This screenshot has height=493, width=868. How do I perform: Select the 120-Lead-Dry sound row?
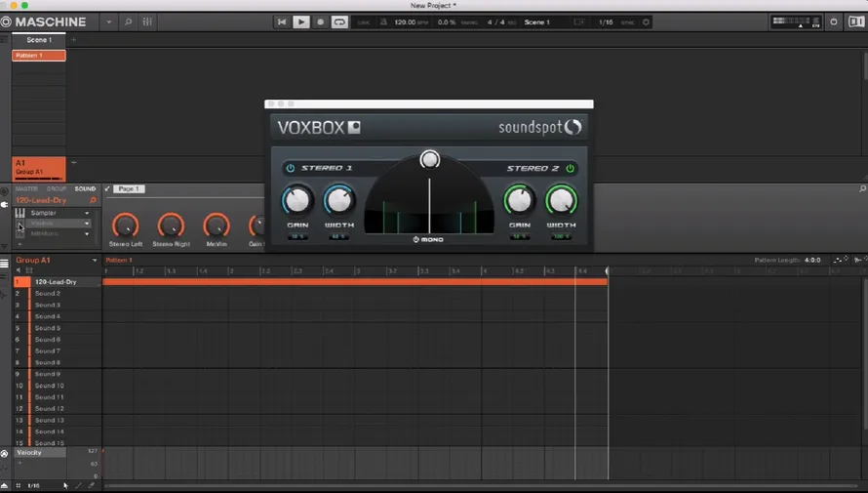point(58,282)
